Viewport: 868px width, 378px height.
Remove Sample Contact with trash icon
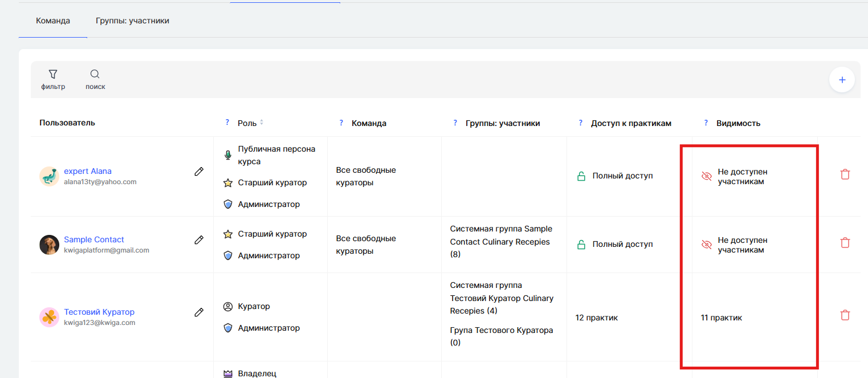click(x=845, y=243)
